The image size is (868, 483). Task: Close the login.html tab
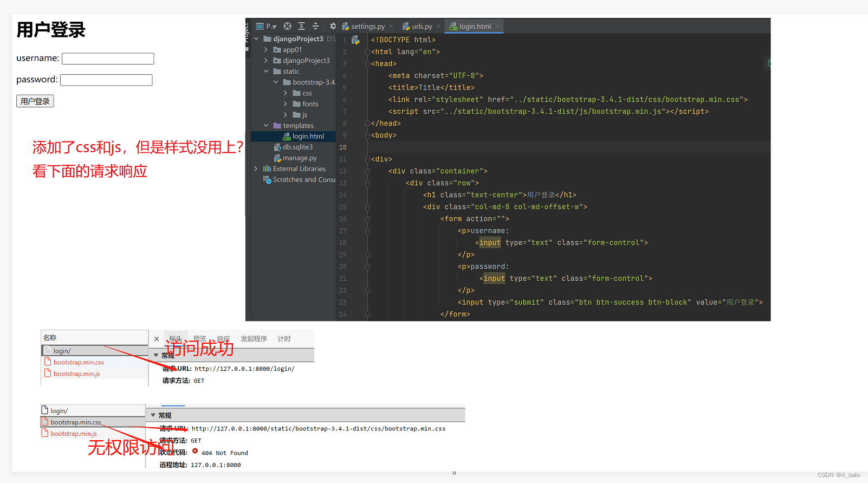497,26
